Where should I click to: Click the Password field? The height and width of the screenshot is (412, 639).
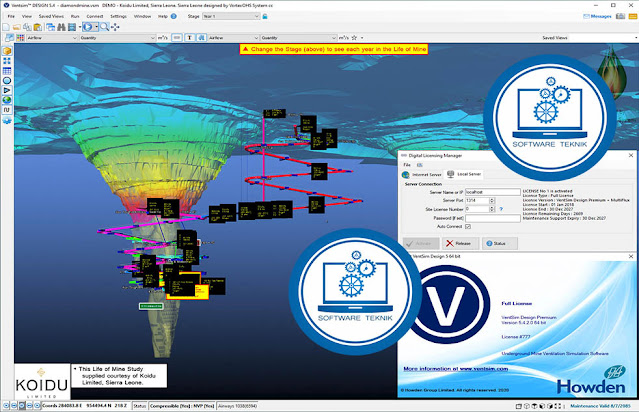[493, 218]
